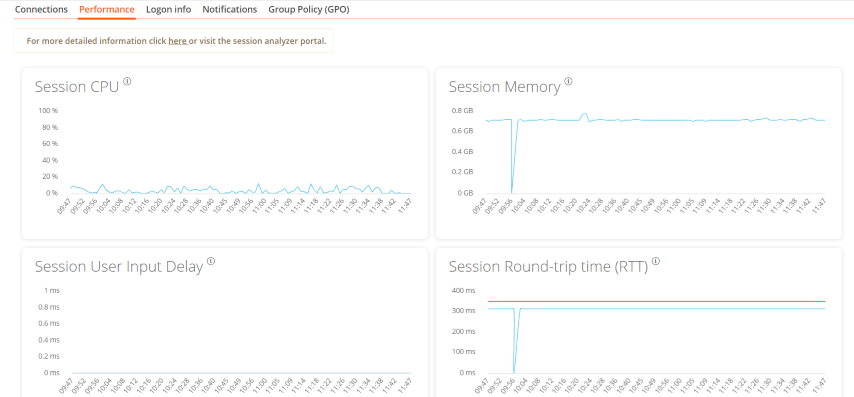Click the Session User Input Delay title
The height and width of the screenshot is (397, 854).
(x=119, y=267)
